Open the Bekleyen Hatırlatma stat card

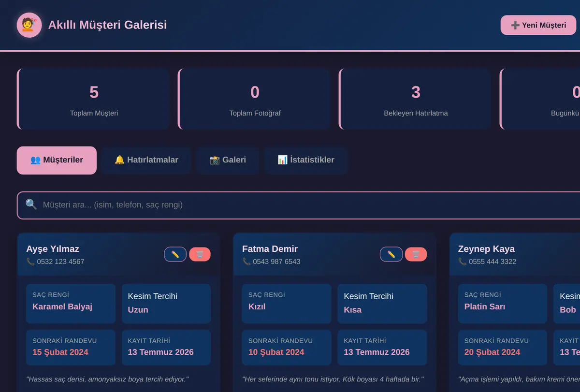pos(415,99)
